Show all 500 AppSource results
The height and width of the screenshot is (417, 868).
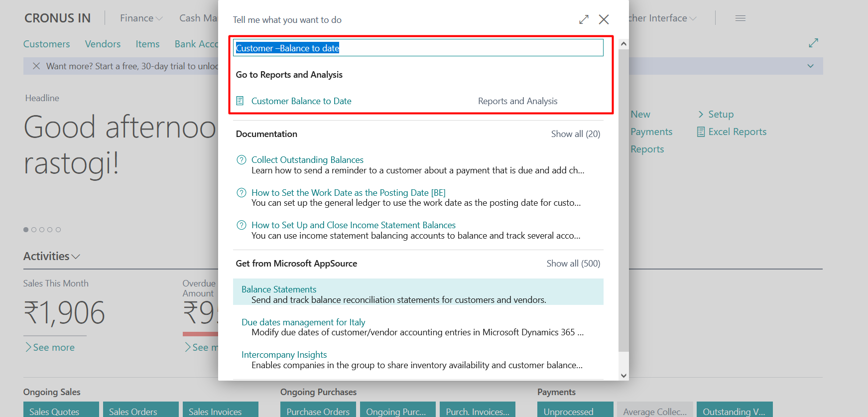point(573,264)
